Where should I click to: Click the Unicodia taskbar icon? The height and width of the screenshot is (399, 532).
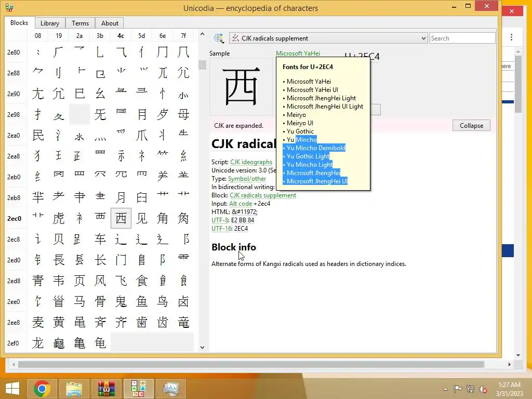coord(138,388)
